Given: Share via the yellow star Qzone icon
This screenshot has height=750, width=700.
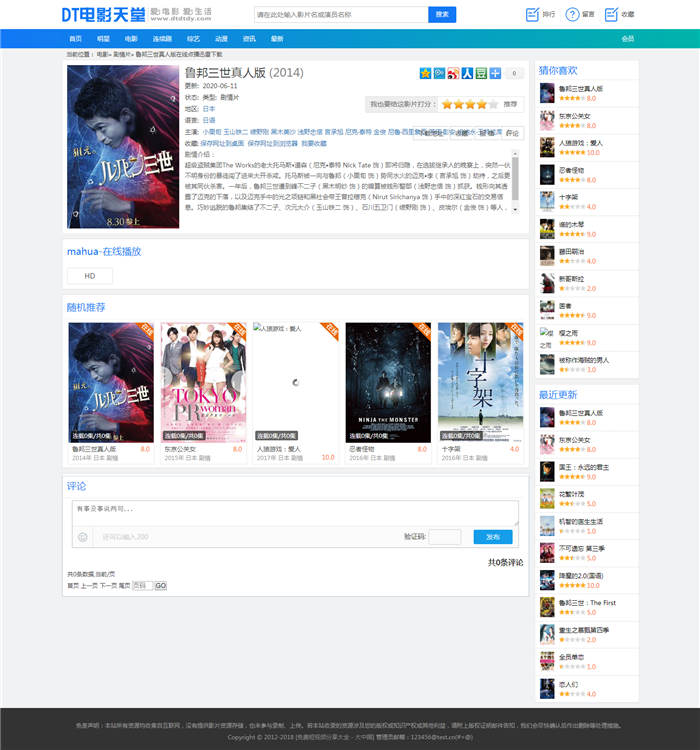Looking at the screenshot, I should click(425, 73).
